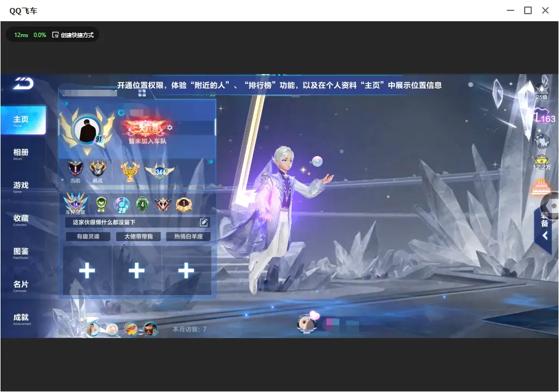Click the 25级 level icon

[542, 91]
